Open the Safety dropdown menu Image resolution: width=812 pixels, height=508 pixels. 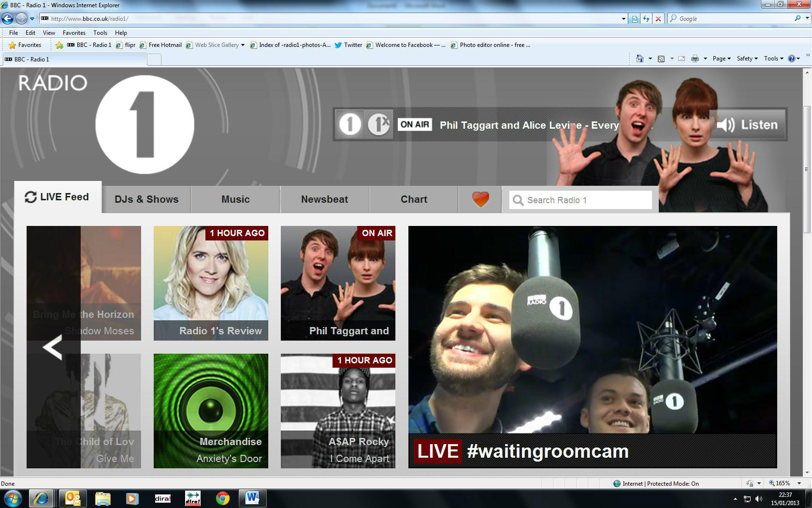pyautogui.click(x=747, y=59)
